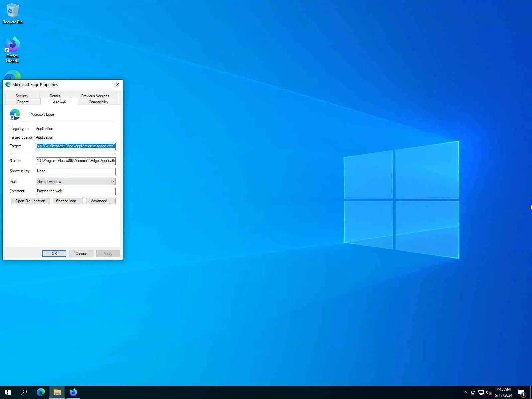The image size is (532, 399).
Task: Launch Microsoft Edge from the taskbar
Action: pyautogui.click(x=41, y=392)
